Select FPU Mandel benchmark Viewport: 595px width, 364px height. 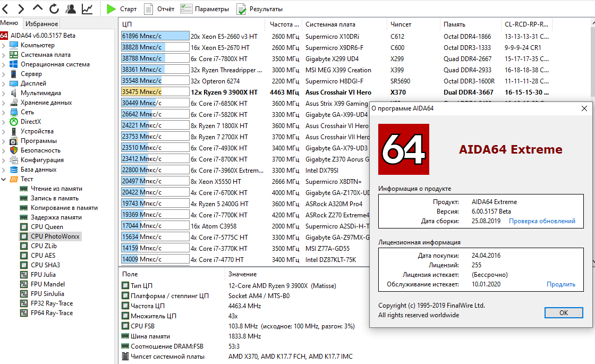48,284
